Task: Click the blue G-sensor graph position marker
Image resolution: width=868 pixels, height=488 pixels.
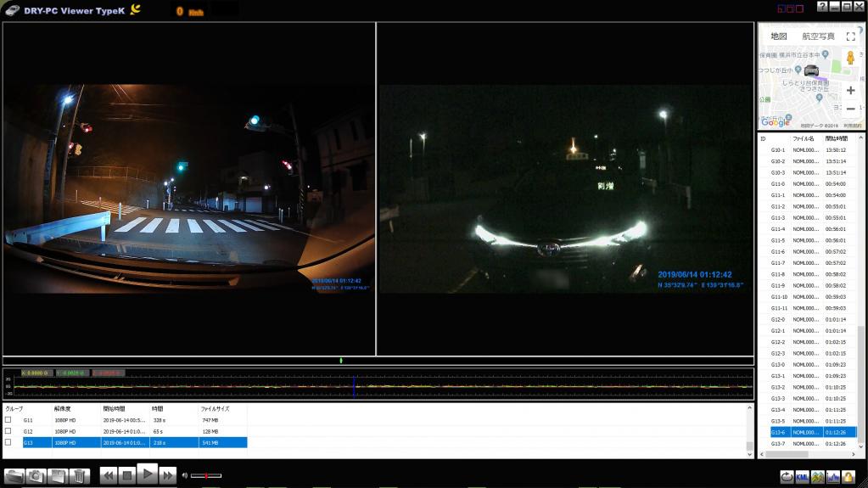Action: coord(354,386)
